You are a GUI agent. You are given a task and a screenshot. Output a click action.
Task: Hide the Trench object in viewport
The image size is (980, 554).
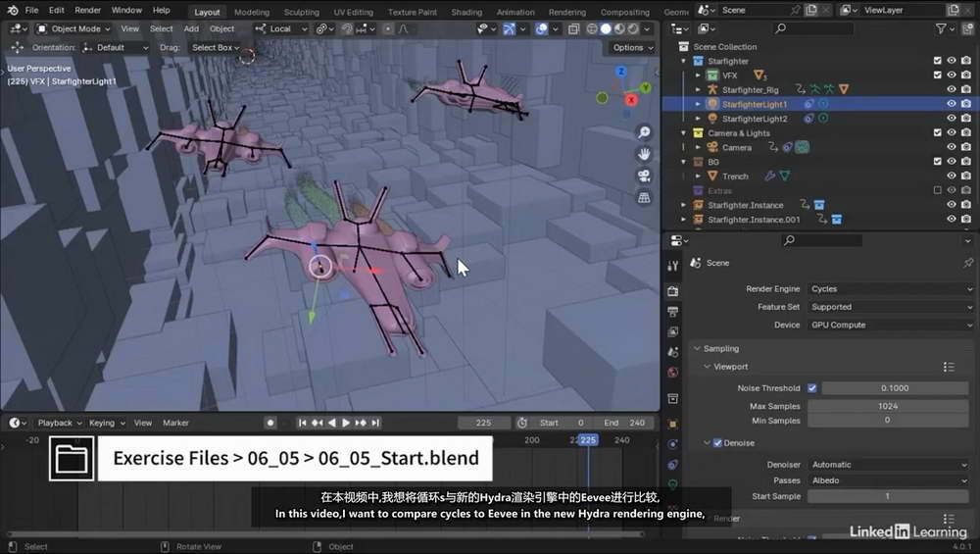(x=952, y=176)
